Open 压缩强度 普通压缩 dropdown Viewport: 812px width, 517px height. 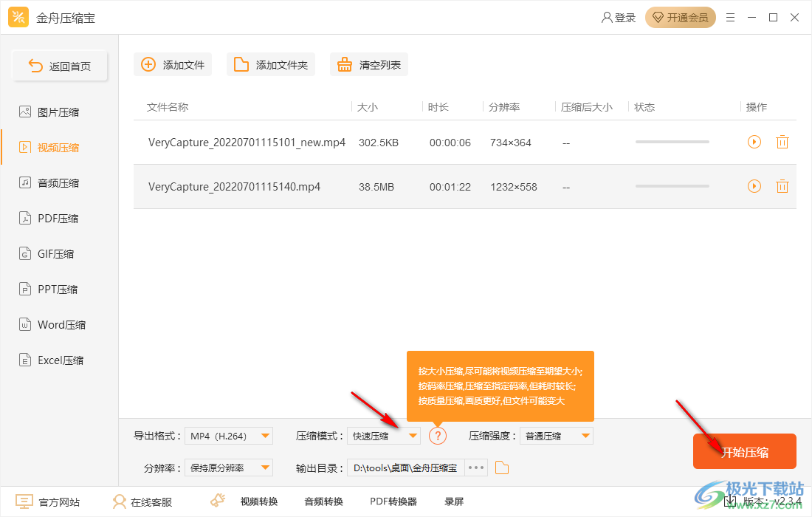click(557, 436)
